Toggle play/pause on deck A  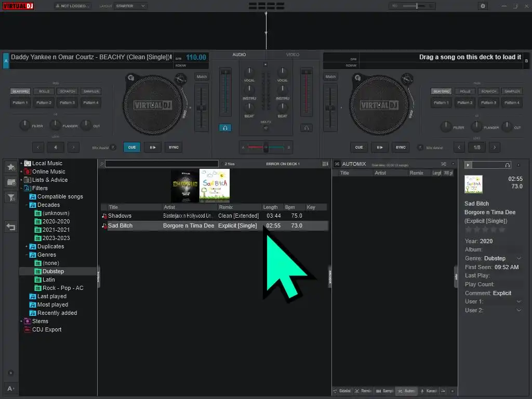(153, 147)
